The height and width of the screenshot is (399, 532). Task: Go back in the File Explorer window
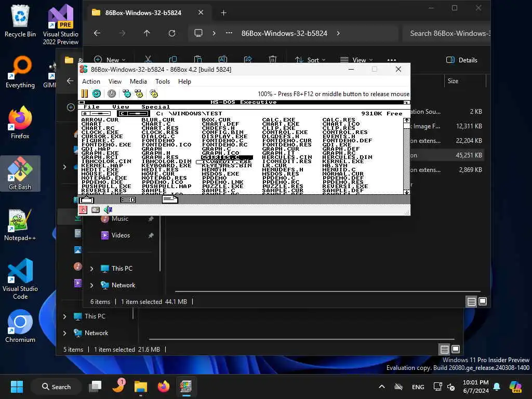tap(97, 33)
